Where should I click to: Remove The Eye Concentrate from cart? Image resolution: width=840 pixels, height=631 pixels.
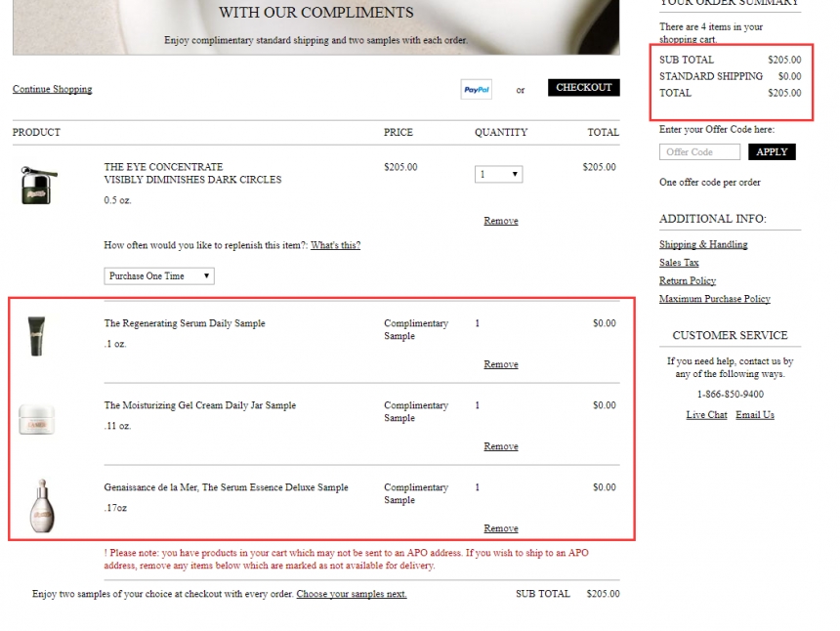coord(501,221)
